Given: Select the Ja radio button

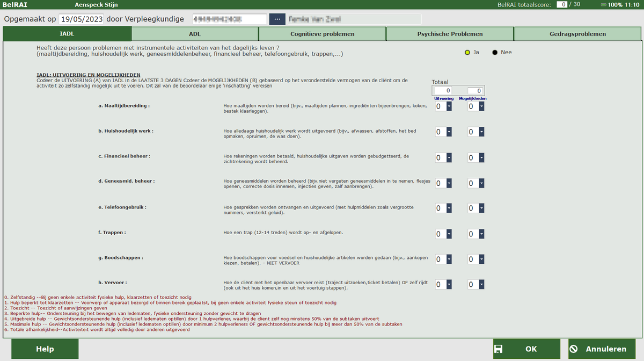Looking at the screenshot, I should point(467,53).
